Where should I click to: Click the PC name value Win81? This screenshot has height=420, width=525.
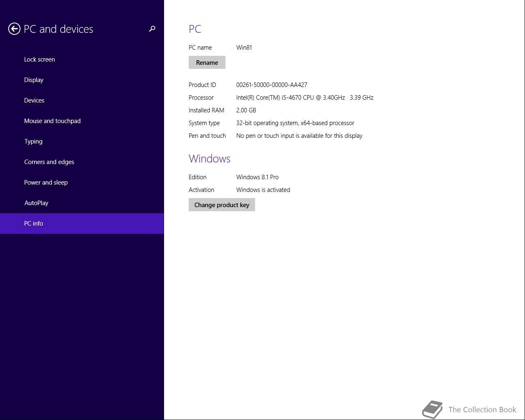pos(244,48)
